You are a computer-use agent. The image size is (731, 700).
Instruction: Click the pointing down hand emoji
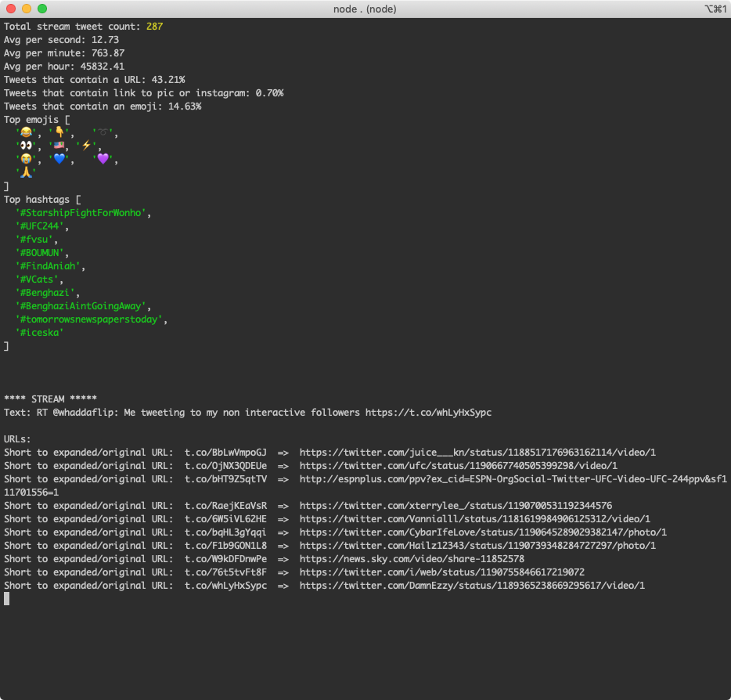point(59,132)
